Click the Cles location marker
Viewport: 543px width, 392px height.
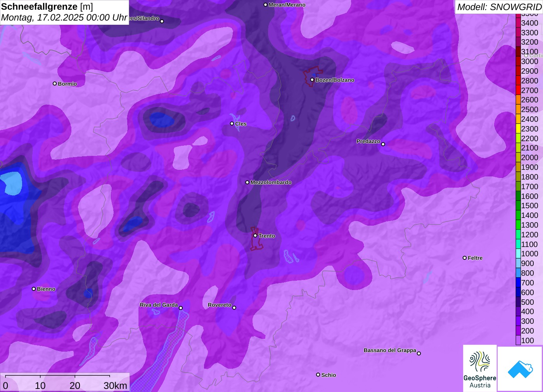tap(232, 123)
